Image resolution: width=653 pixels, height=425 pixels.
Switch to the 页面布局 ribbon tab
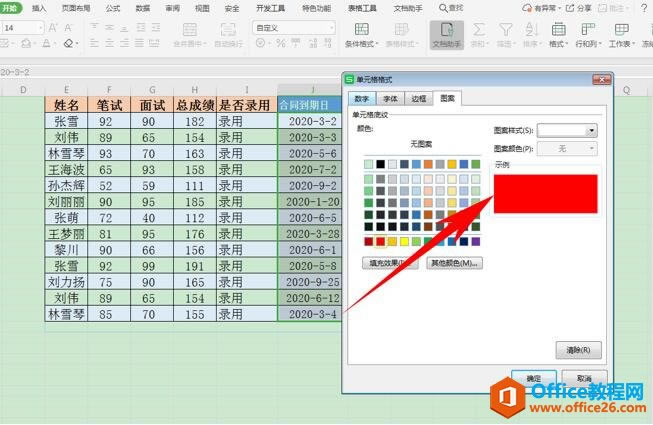click(x=76, y=8)
